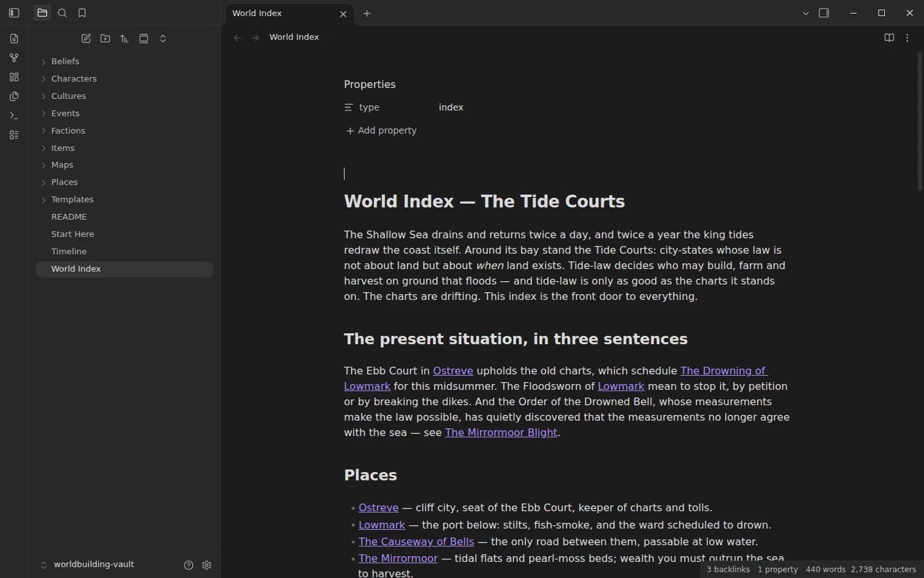Open the tab list dropdown arrow
This screenshot has width=924, height=578.
click(x=806, y=13)
